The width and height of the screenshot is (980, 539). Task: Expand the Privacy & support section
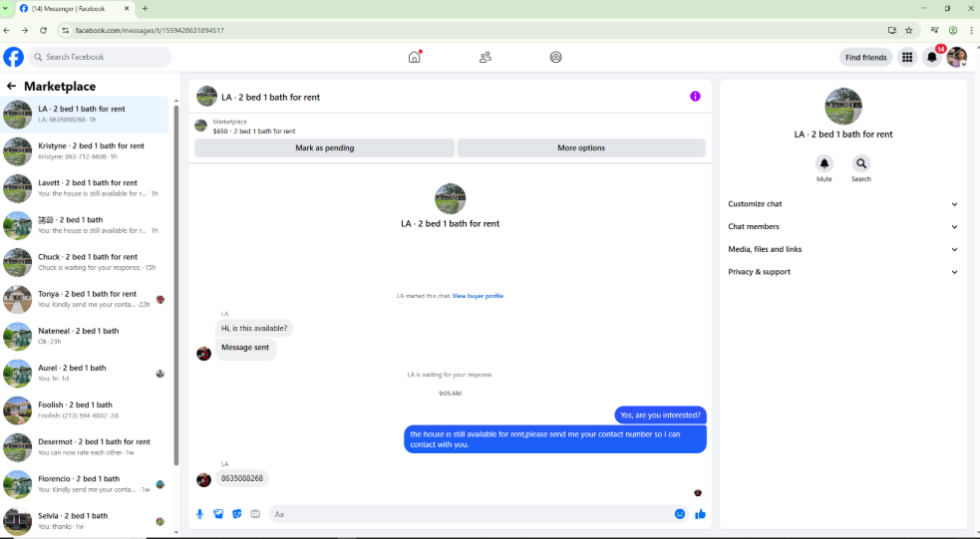[x=842, y=272]
